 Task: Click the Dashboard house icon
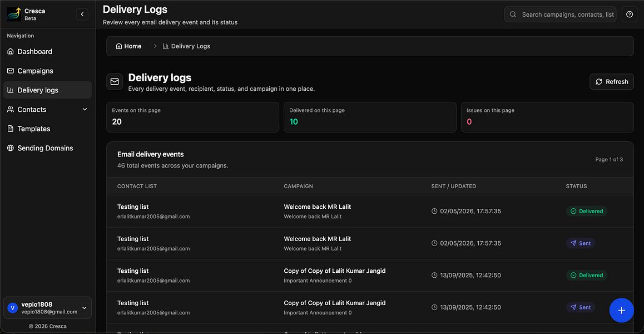[11, 51]
